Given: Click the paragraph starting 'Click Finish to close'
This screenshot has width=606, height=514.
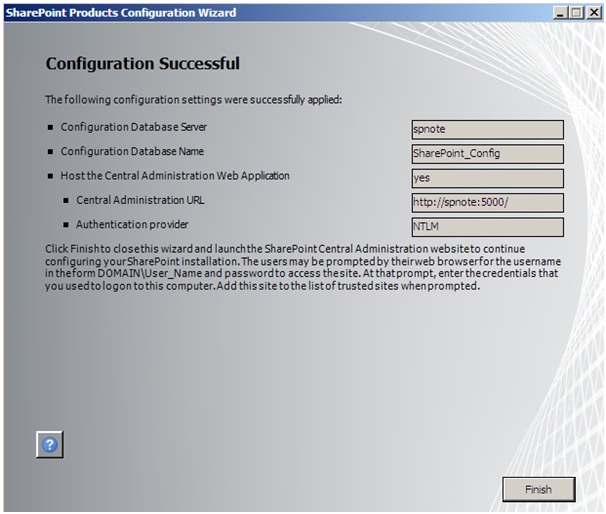Looking at the screenshot, I should click(303, 267).
